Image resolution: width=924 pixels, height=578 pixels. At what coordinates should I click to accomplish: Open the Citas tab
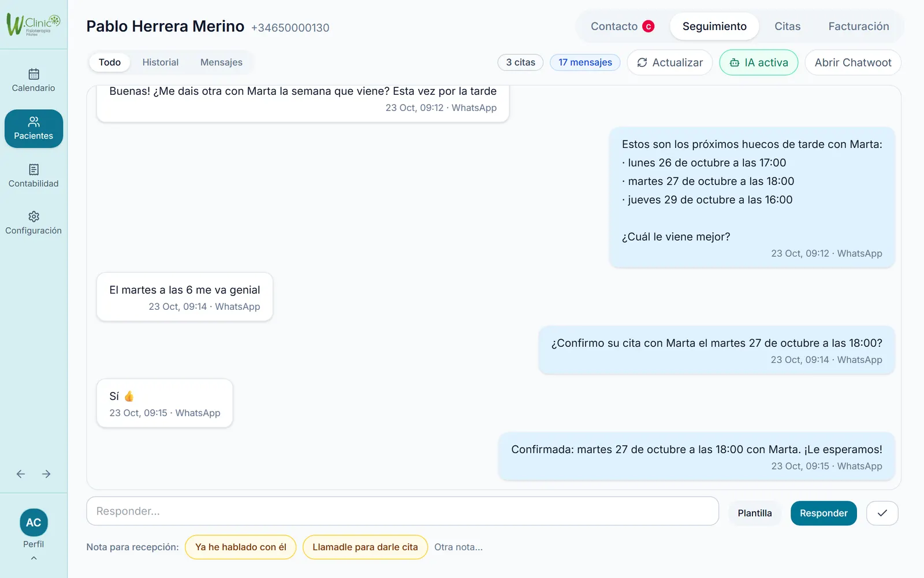point(788,27)
